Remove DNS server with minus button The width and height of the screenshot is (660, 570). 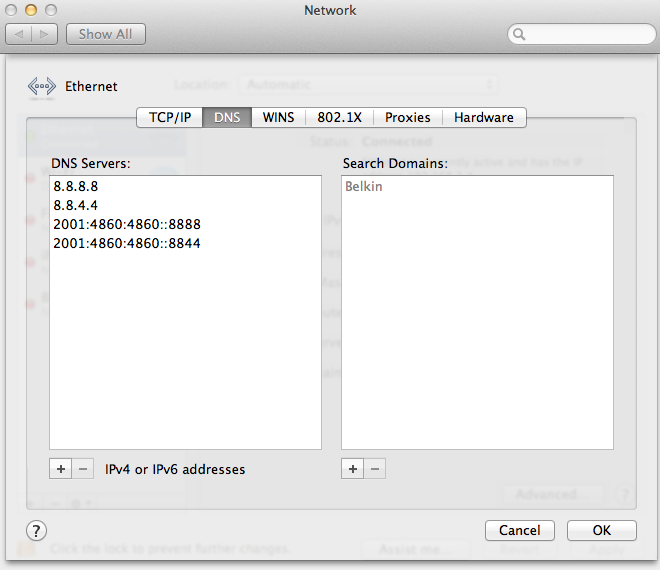(x=83, y=469)
